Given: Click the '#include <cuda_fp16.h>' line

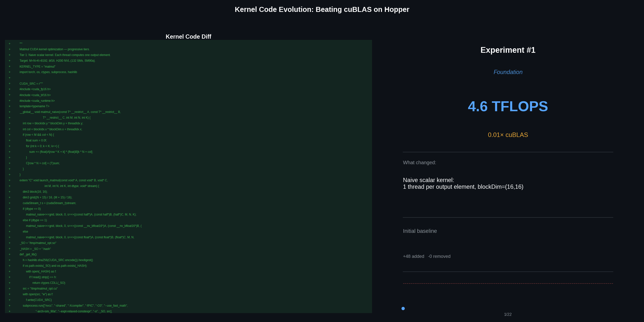Looking at the screenshot, I should (35, 89).
